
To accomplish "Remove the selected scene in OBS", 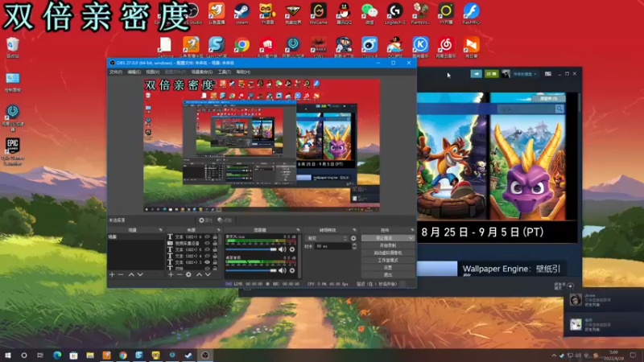I will click(x=121, y=274).
